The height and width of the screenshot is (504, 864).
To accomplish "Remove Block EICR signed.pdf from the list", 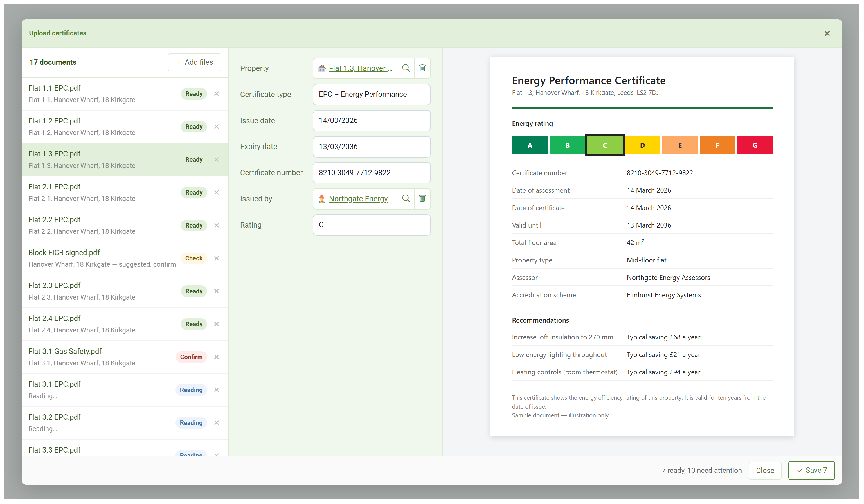I will [x=216, y=258].
